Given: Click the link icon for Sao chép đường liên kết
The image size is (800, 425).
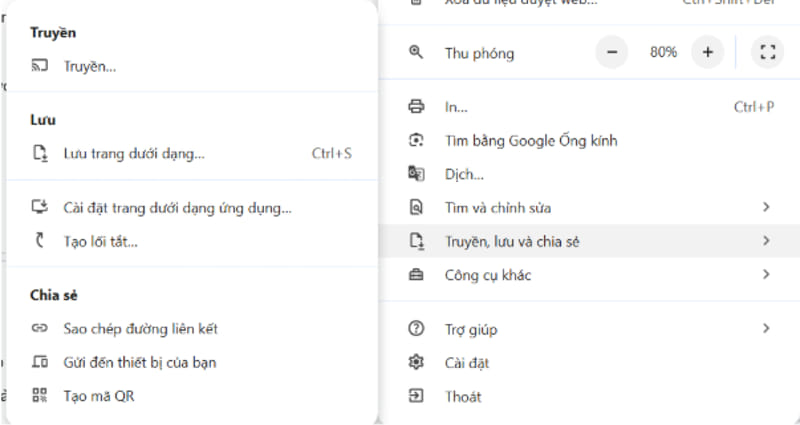Looking at the screenshot, I should pos(40,329).
